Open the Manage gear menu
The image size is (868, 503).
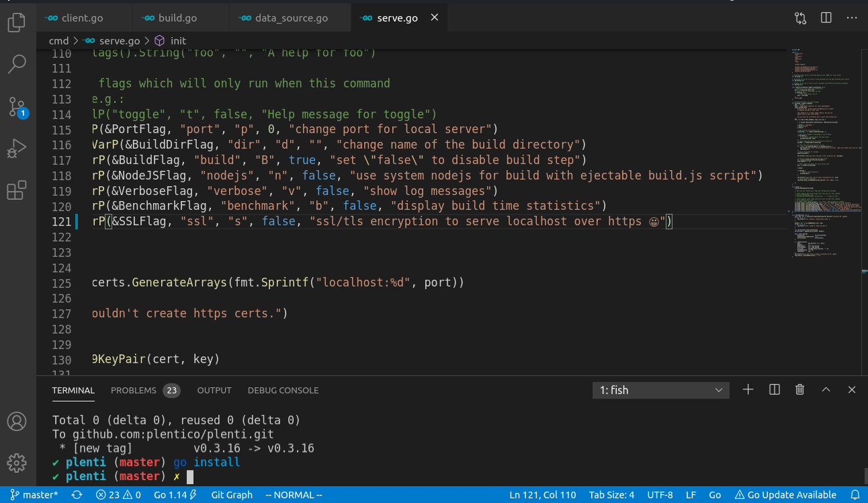pyautogui.click(x=16, y=463)
